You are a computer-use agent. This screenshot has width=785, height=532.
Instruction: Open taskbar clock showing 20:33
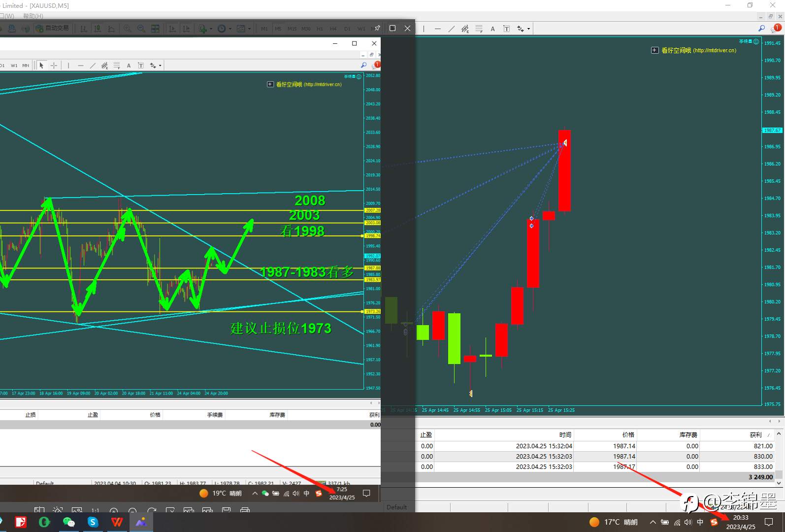click(741, 522)
